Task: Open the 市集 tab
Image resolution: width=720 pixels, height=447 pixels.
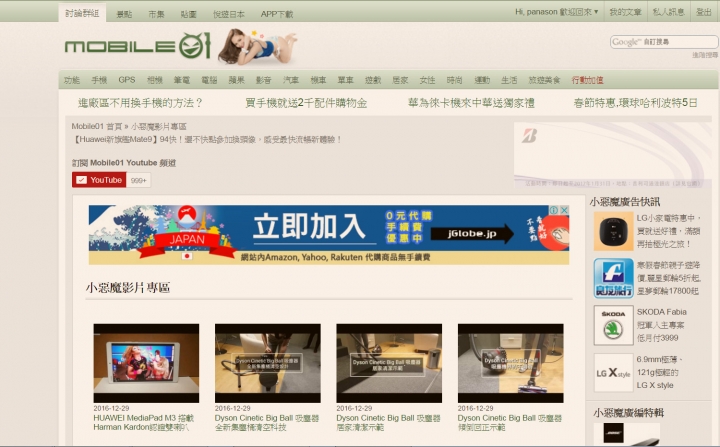Action: pyautogui.click(x=156, y=14)
